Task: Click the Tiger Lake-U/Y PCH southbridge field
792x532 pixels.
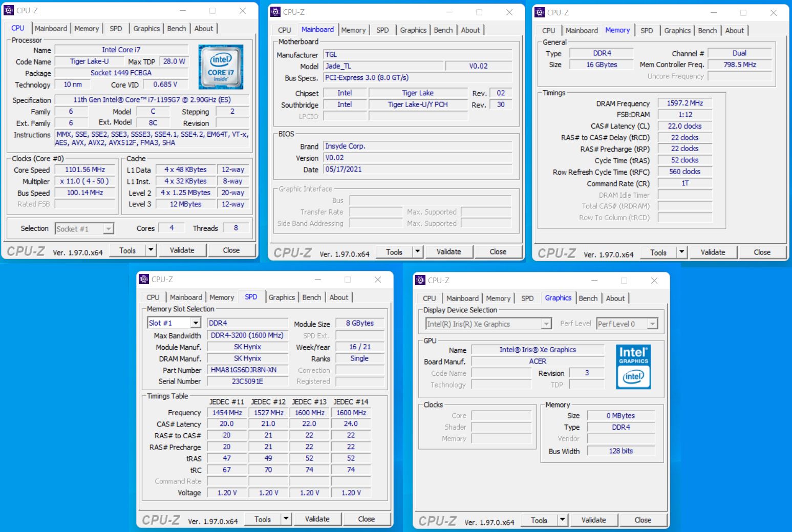Action: click(x=418, y=104)
